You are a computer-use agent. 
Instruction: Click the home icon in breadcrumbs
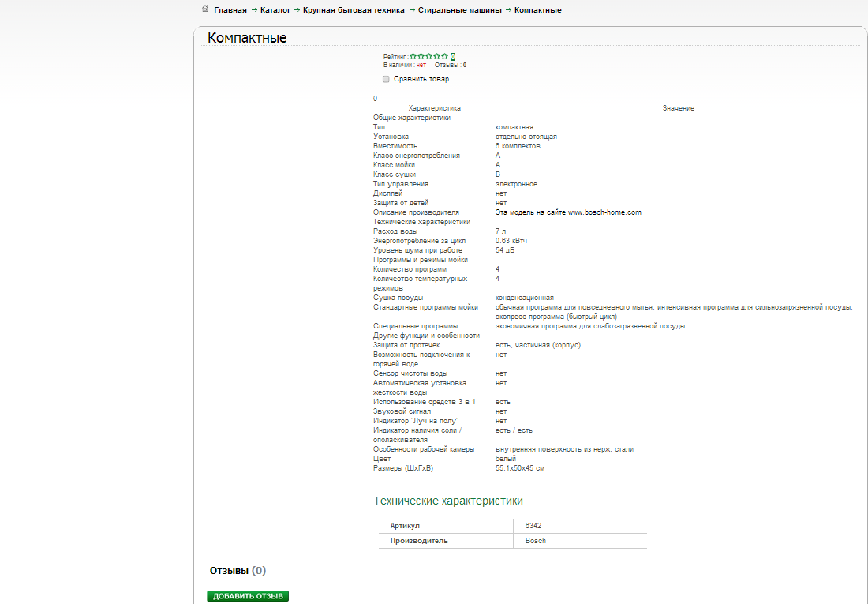pyautogui.click(x=205, y=9)
